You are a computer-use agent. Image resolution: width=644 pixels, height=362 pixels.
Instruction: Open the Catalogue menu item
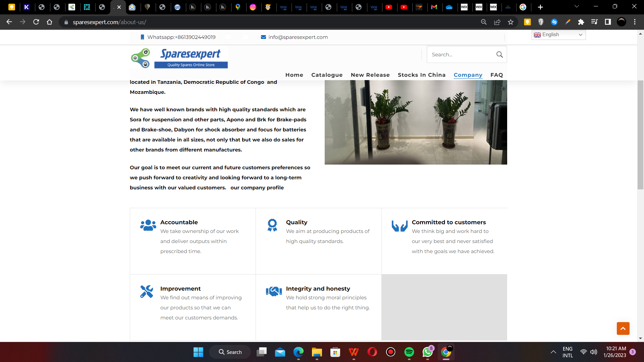click(x=327, y=75)
